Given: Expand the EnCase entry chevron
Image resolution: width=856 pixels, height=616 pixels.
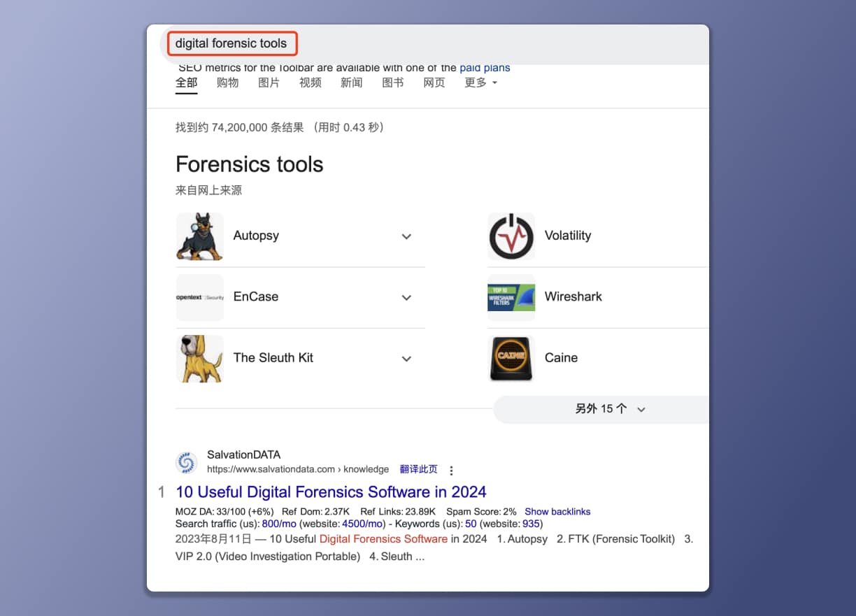Looking at the screenshot, I should (406, 297).
